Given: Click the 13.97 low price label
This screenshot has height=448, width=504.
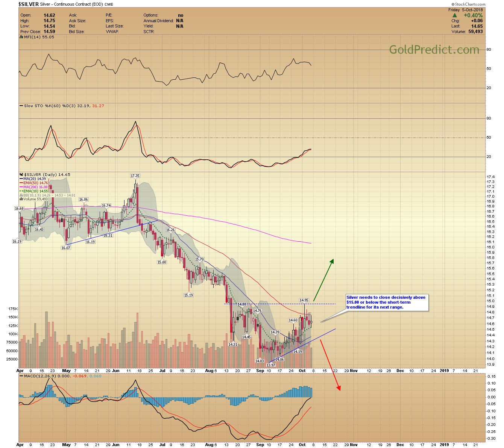Looking at the screenshot, I should click(x=271, y=365).
